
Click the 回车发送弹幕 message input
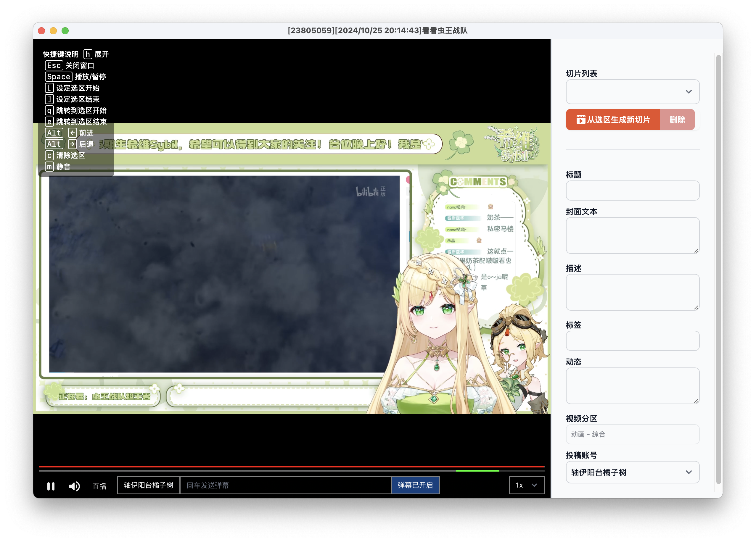tap(286, 485)
